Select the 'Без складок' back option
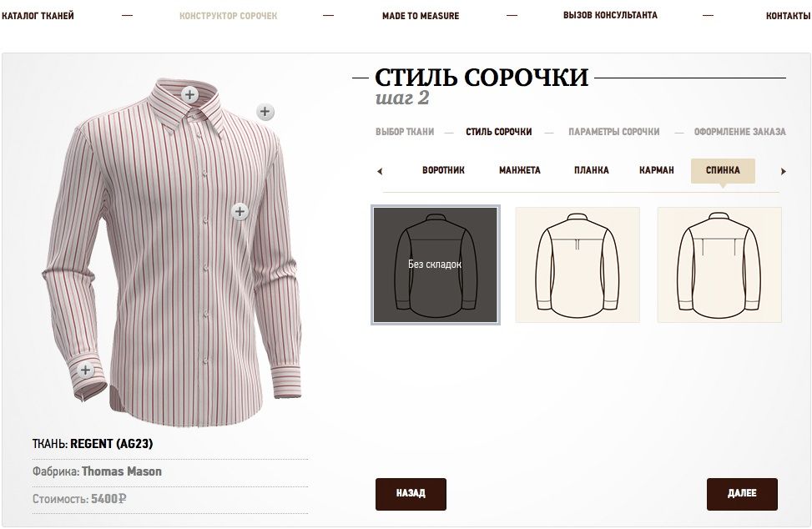 (436, 265)
